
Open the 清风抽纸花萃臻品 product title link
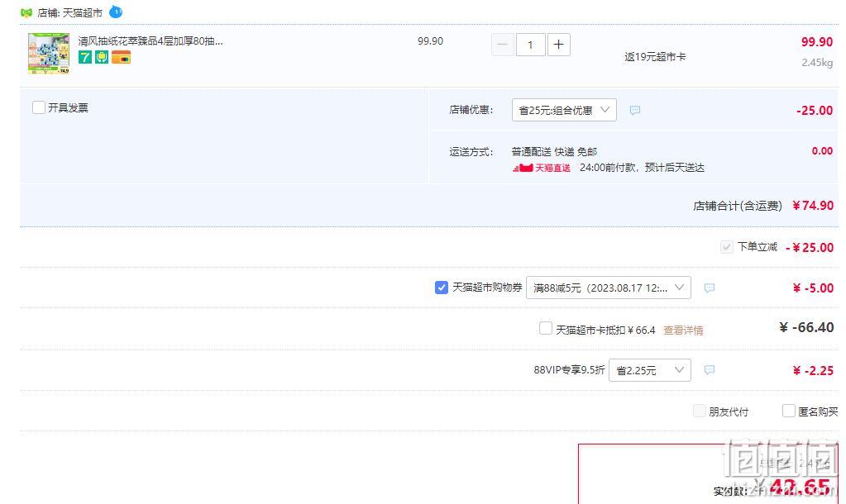151,41
